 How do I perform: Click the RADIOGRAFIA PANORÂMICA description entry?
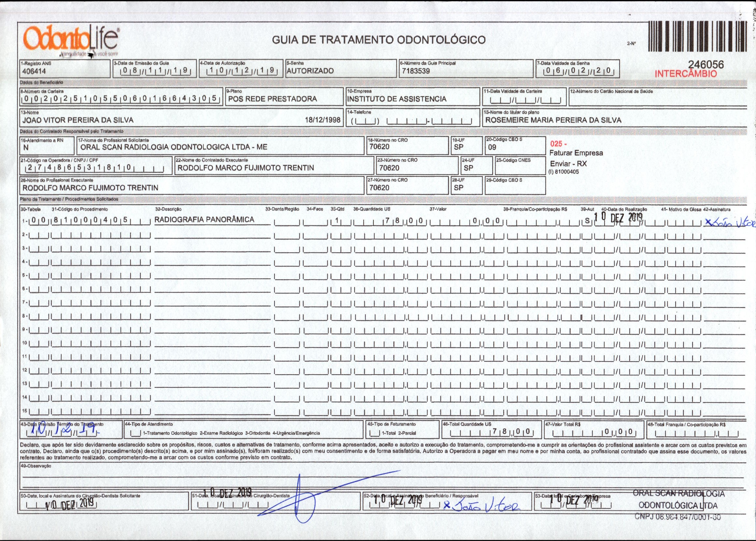coord(204,219)
